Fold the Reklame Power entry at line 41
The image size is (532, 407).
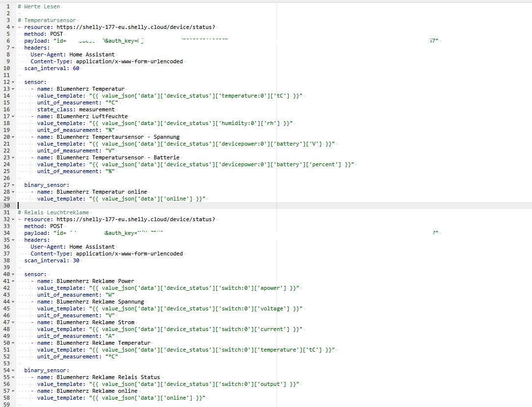click(x=13, y=281)
